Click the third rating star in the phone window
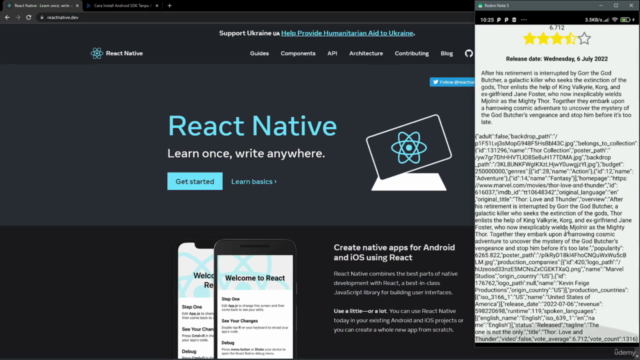Viewport: 640px width, 360px height. click(557, 39)
